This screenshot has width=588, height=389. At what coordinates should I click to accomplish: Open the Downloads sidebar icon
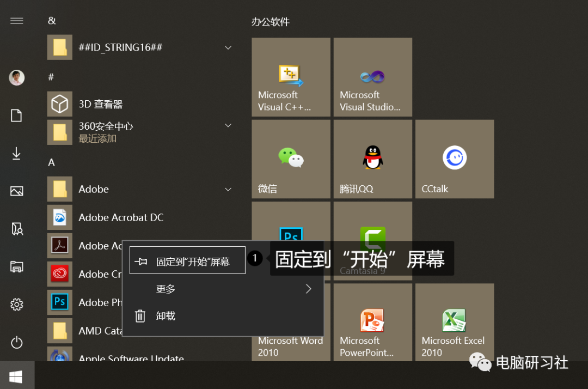(x=16, y=154)
